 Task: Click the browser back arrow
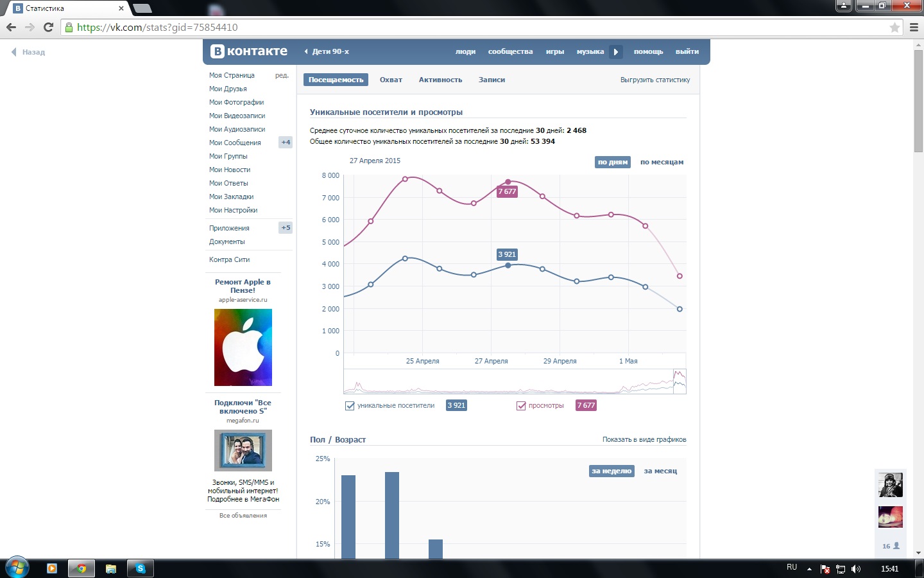pyautogui.click(x=11, y=27)
